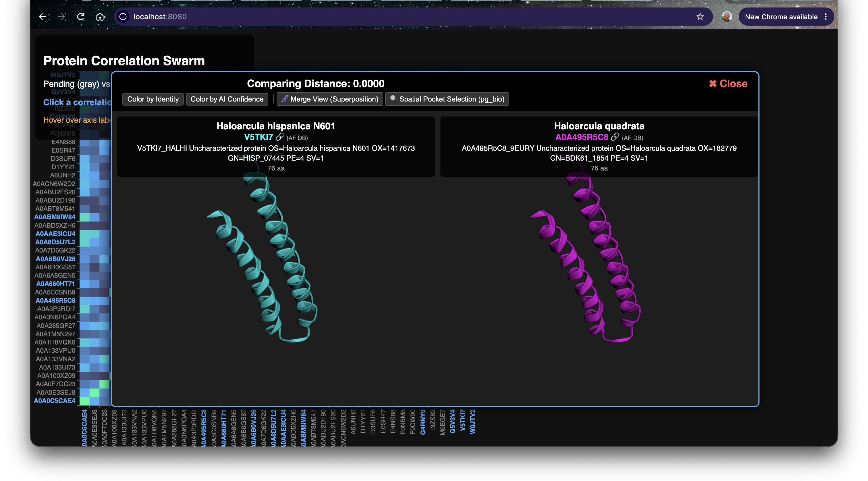Select row label A0A133UI73 on the left axis
The image size is (868, 481).
(x=57, y=367)
